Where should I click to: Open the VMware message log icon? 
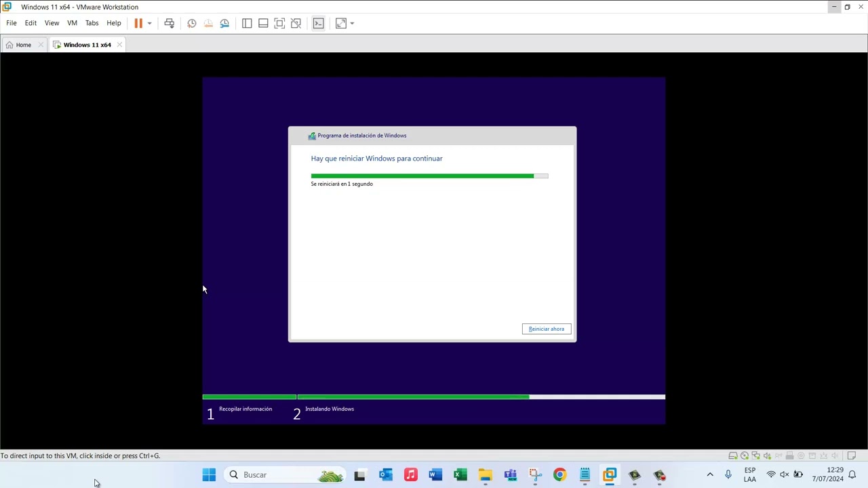[x=852, y=455]
